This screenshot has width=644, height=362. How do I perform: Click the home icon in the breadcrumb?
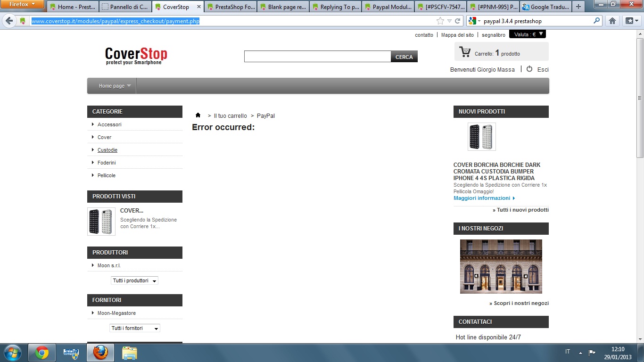[198, 115]
